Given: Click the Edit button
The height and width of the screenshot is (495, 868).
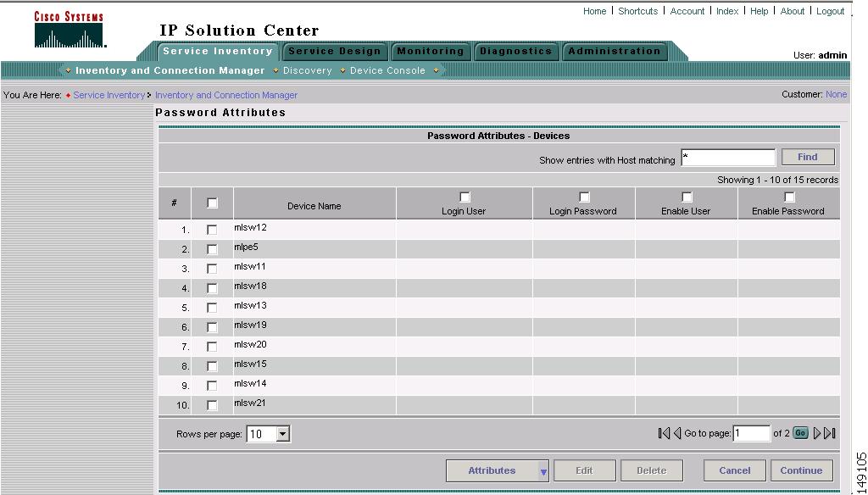Looking at the screenshot, I should click(585, 470).
